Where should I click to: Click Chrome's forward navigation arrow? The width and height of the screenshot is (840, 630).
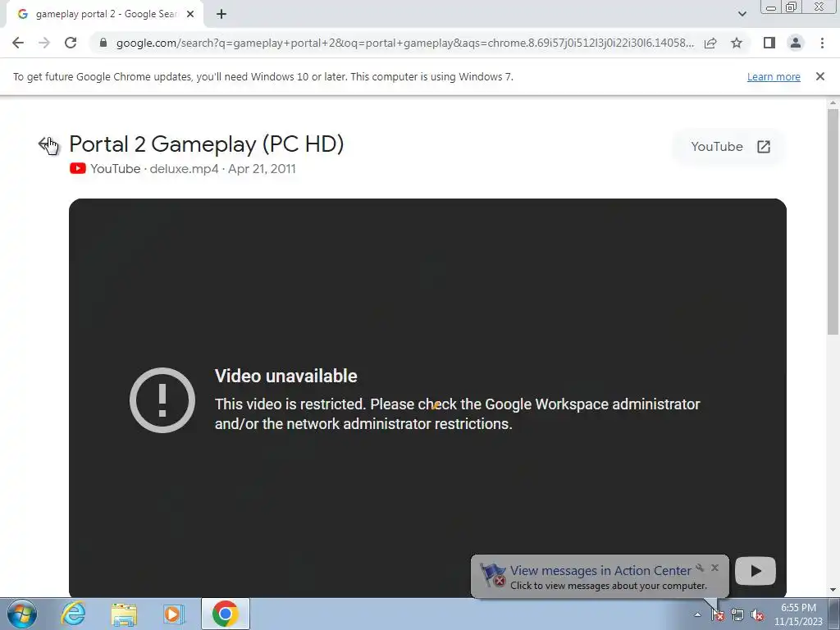pyautogui.click(x=44, y=43)
